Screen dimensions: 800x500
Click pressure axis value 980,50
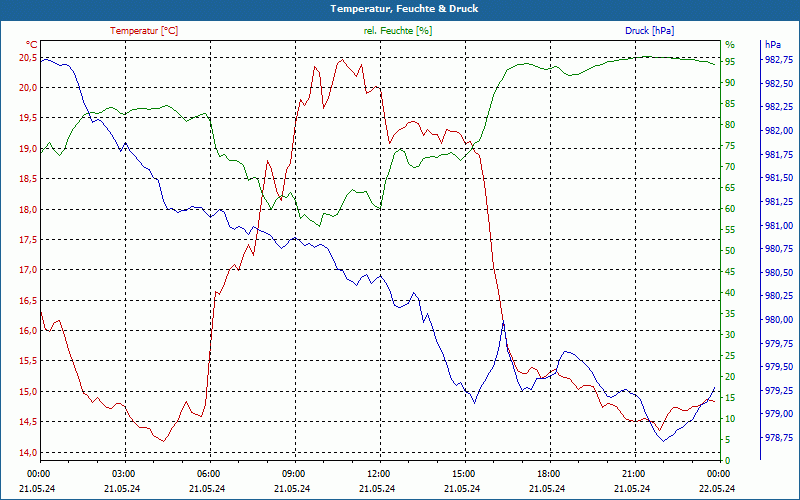(779, 272)
